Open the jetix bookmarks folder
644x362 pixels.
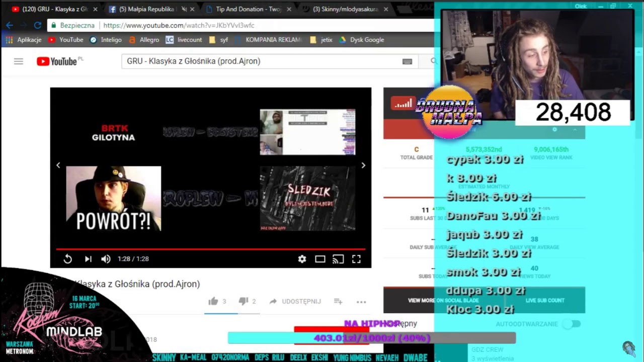tap(321, 40)
